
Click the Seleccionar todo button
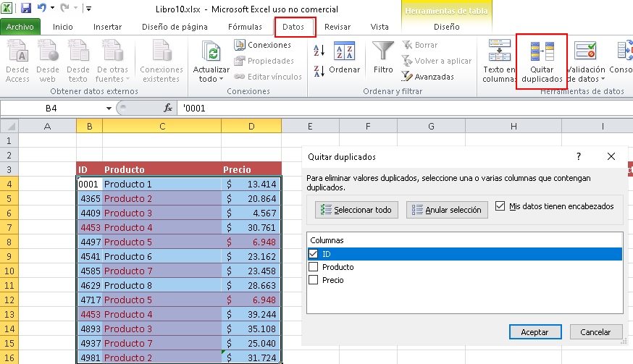point(356,210)
